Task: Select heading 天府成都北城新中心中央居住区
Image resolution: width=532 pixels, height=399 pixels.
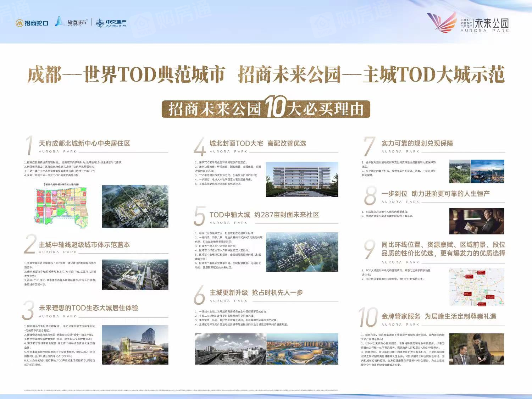Action: point(84,143)
